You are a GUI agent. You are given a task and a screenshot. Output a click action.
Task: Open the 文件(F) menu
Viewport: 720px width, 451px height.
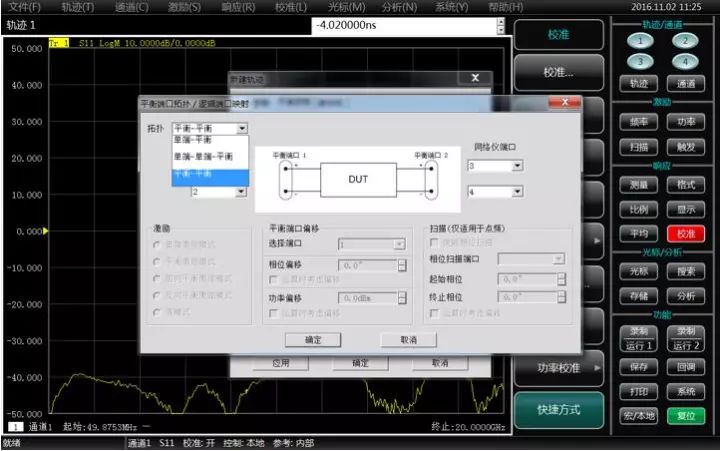(25, 7)
